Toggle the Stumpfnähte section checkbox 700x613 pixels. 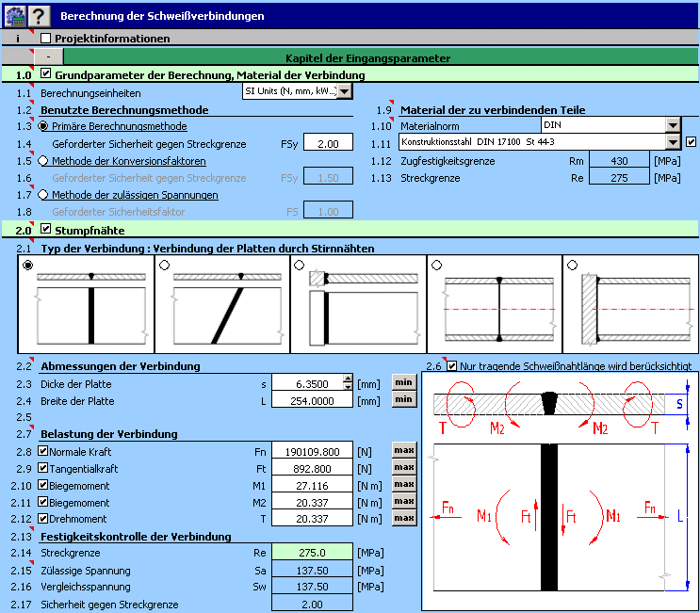pos(45,229)
